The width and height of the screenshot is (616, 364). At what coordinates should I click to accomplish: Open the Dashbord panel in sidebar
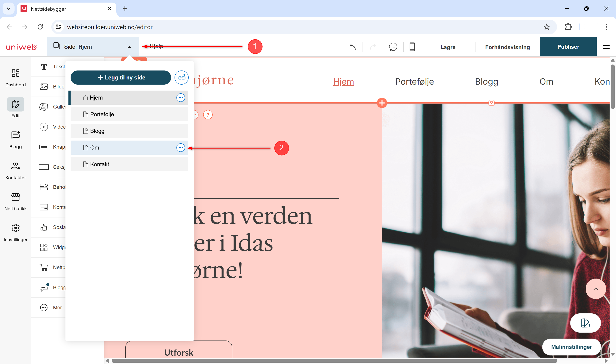tap(15, 78)
